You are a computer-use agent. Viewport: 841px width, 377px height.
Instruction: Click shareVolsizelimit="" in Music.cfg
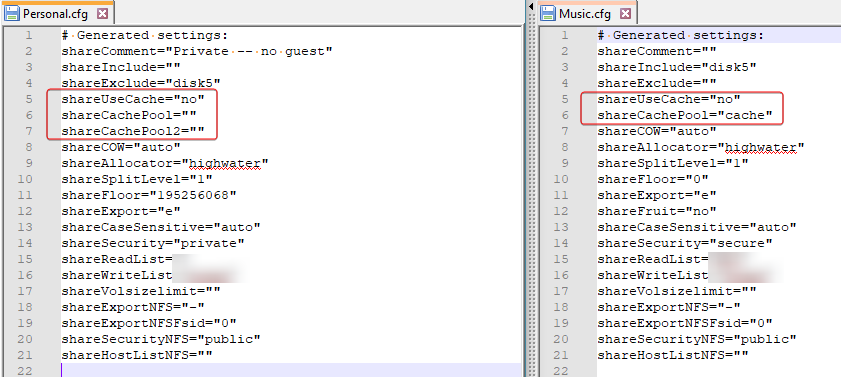coord(676,291)
